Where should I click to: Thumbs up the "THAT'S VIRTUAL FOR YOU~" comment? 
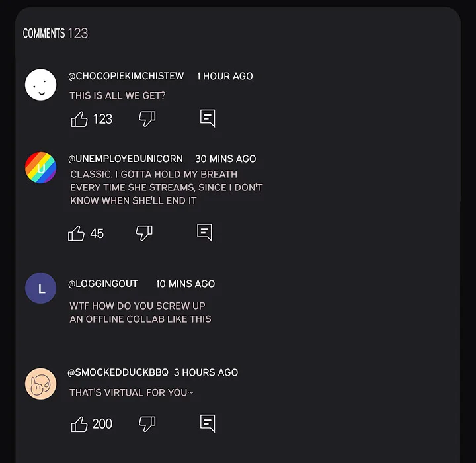[79, 424]
